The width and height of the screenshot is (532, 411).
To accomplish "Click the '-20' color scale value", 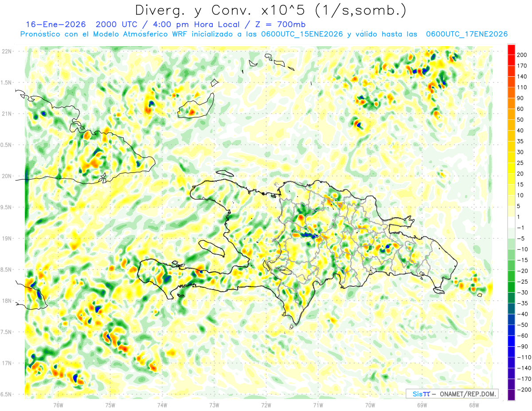I will [x=522, y=271].
